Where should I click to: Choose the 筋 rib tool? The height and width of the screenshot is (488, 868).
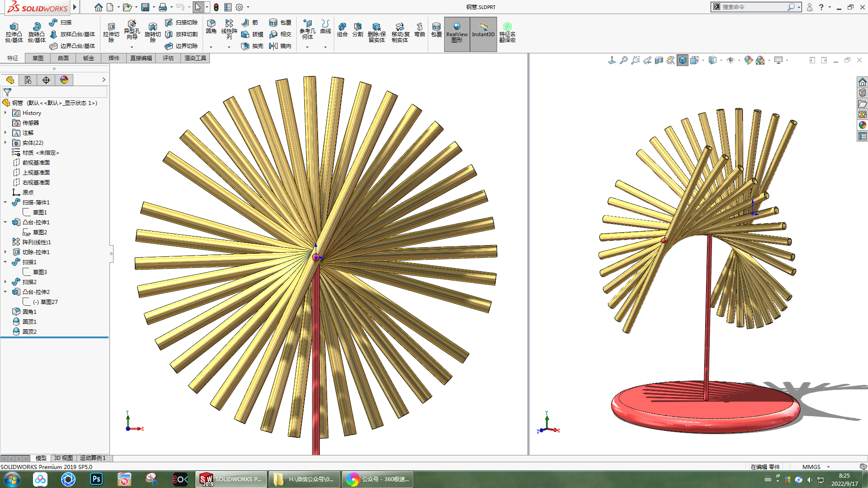click(250, 22)
